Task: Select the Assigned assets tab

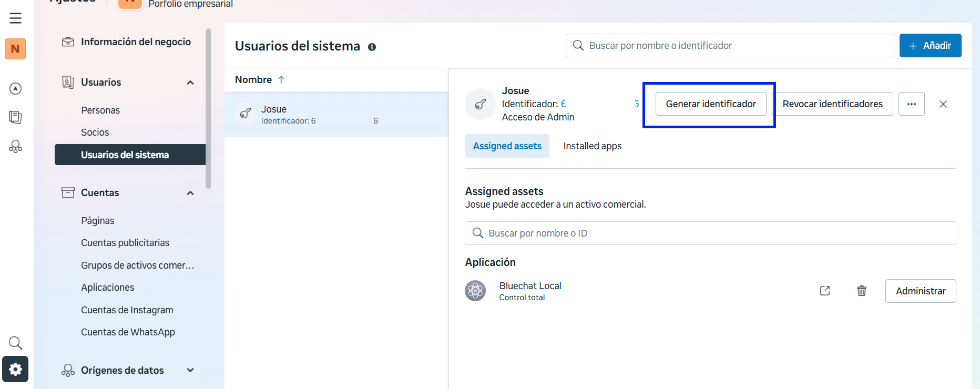Action: point(507,146)
